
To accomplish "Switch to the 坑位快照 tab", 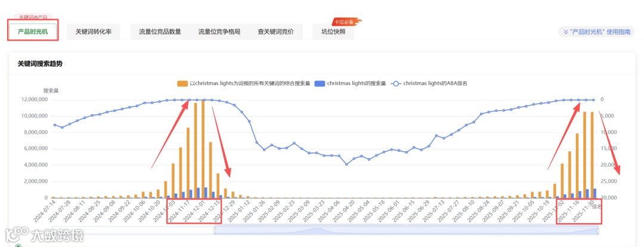I will (333, 32).
